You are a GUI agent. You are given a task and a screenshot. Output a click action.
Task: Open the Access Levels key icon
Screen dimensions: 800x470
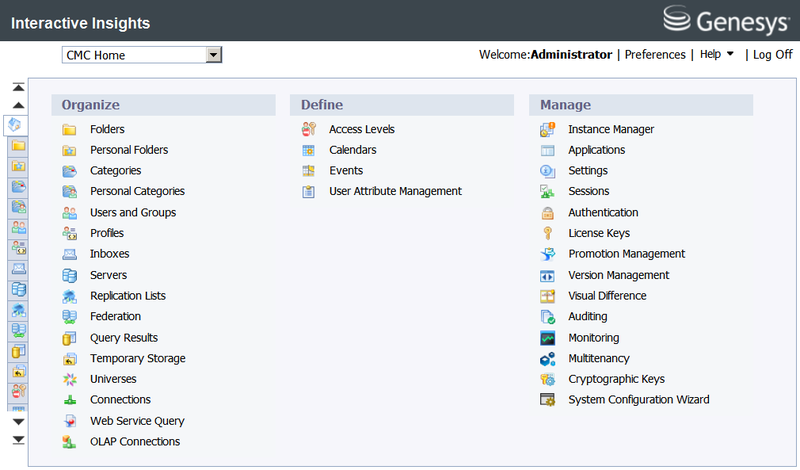click(309, 130)
